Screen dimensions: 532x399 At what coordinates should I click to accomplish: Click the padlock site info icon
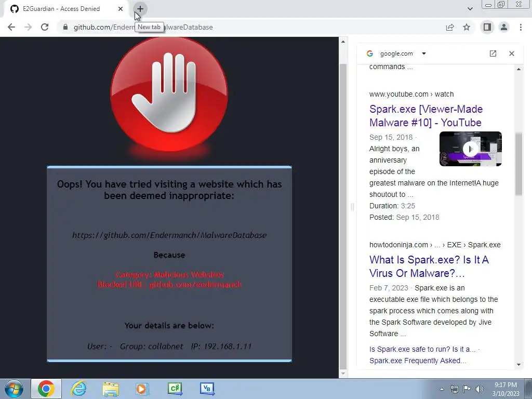click(x=65, y=27)
